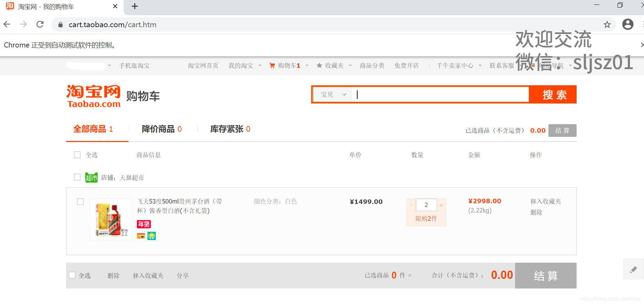Open 千牛卖家中心 in the top nav
This screenshot has height=305, width=644.
[x=455, y=65]
